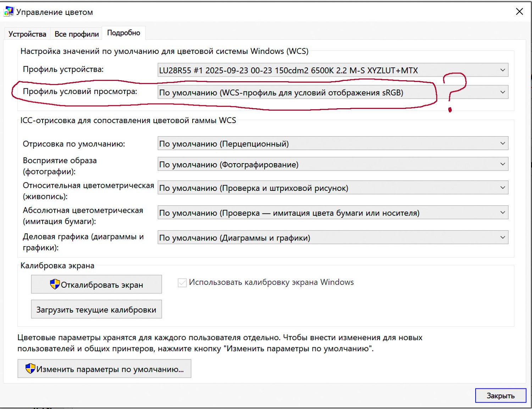This screenshot has height=409, width=532.
Task: Click shield icon on Изменить параметры по умолчанию
Action: tap(31, 369)
